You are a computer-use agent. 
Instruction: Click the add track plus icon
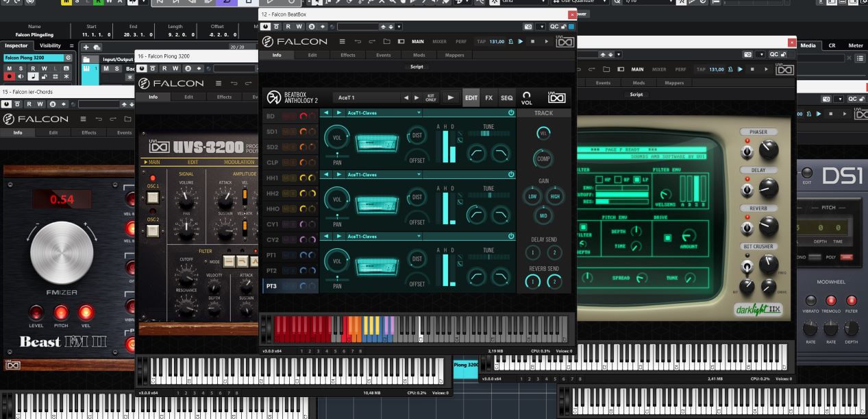tap(86, 47)
